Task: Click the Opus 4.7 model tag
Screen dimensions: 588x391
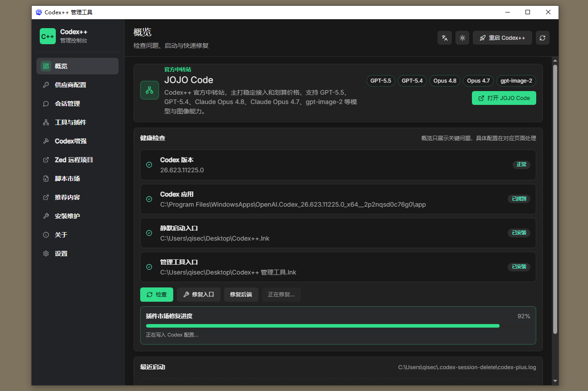Action: pos(478,81)
